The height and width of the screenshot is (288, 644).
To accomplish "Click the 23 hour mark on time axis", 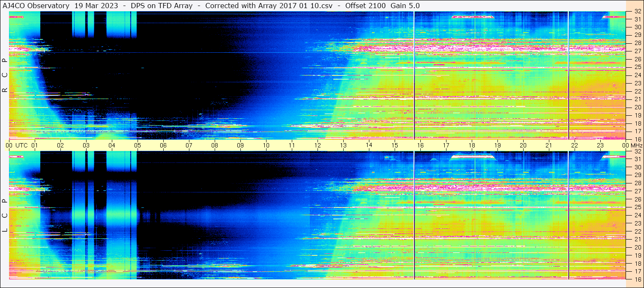I will tap(600, 145).
